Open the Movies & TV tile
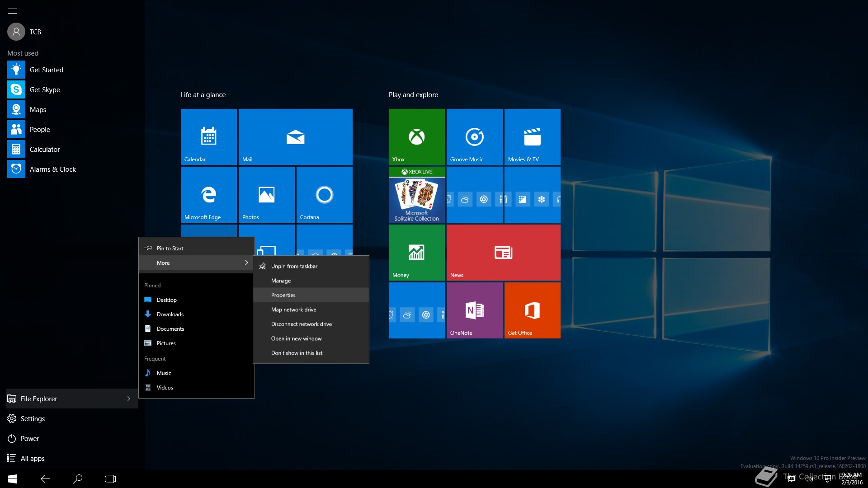Viewport: 868px width, 488px height. click(x=533, y=137)
